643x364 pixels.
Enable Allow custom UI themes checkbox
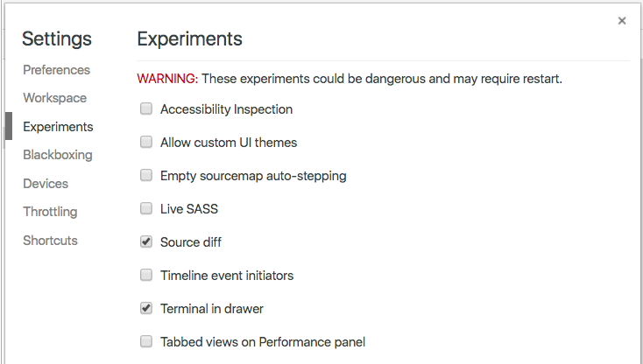146,143
